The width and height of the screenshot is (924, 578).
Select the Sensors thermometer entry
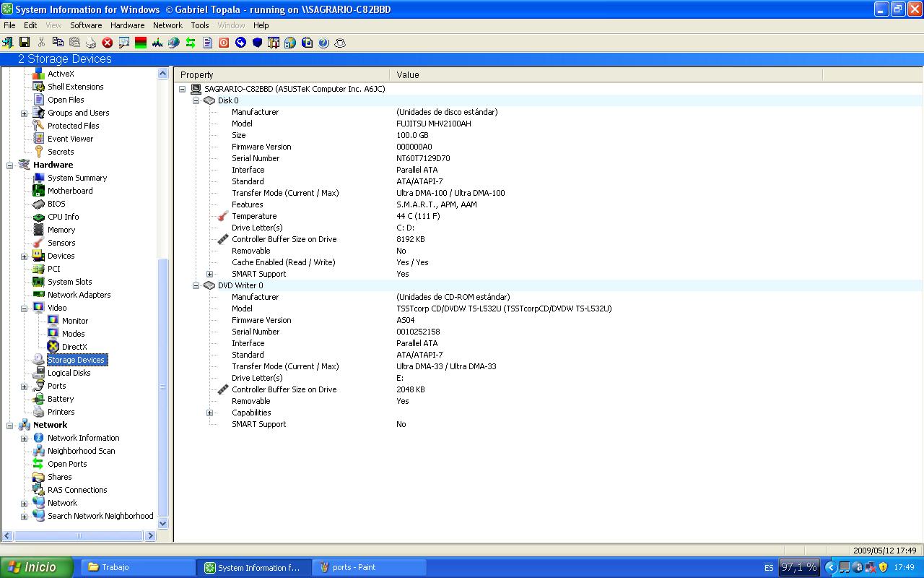point(61,243)
